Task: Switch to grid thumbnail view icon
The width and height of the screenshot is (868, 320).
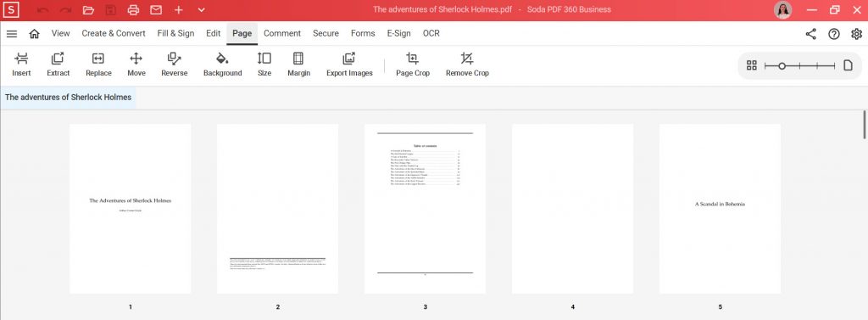Action: [x=752, y=65]
